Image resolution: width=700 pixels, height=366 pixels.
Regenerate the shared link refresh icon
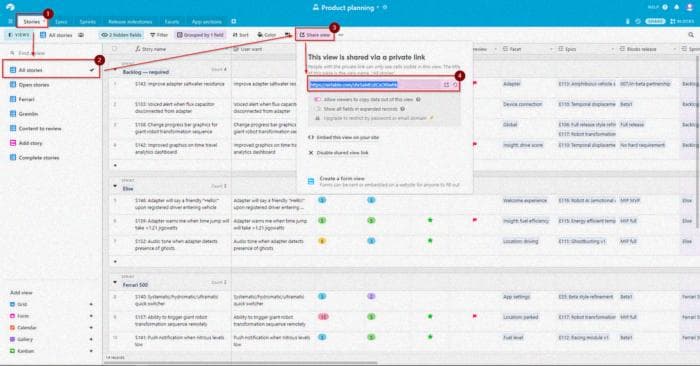(455, 85)
